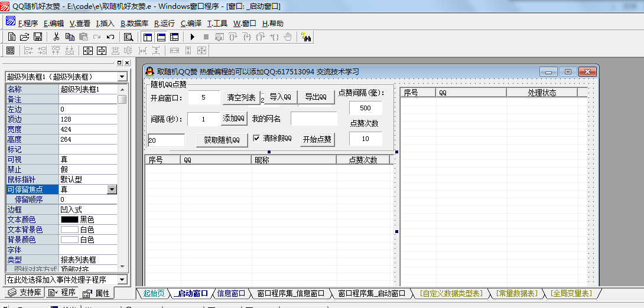
Task: Click the 处理状态 column header
Action: click(542, 93)
